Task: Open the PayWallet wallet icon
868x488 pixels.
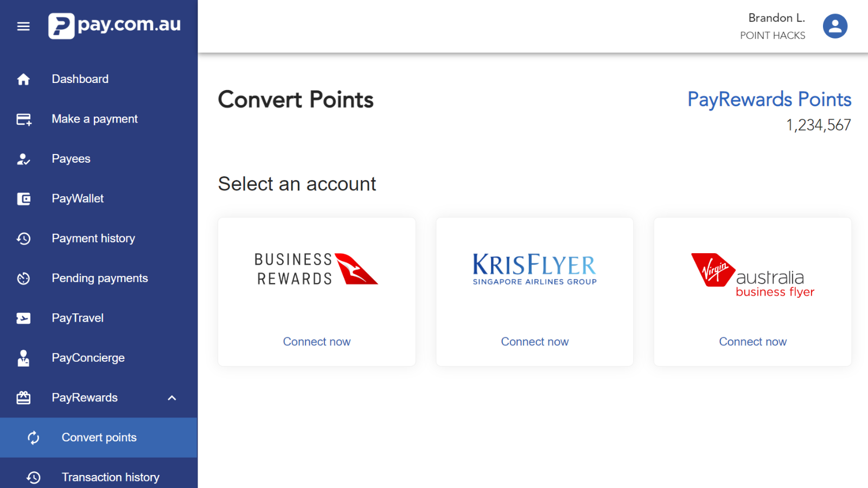Action: click(23, 199)
